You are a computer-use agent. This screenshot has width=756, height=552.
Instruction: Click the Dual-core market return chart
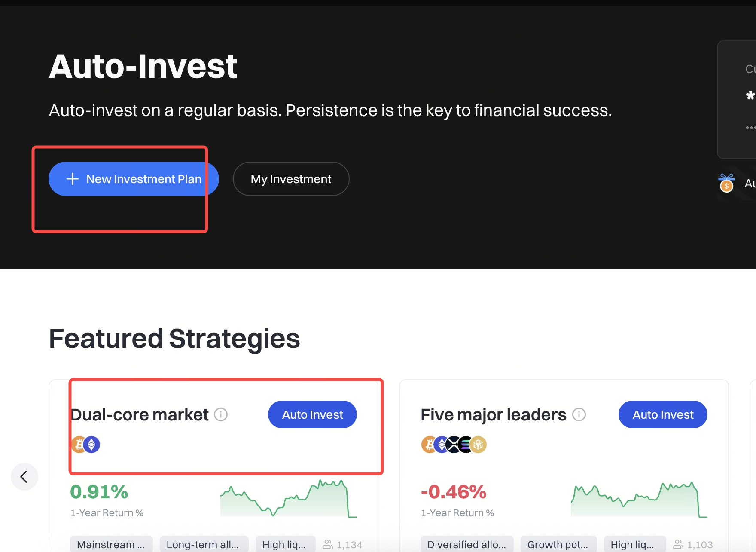[288, 499]
